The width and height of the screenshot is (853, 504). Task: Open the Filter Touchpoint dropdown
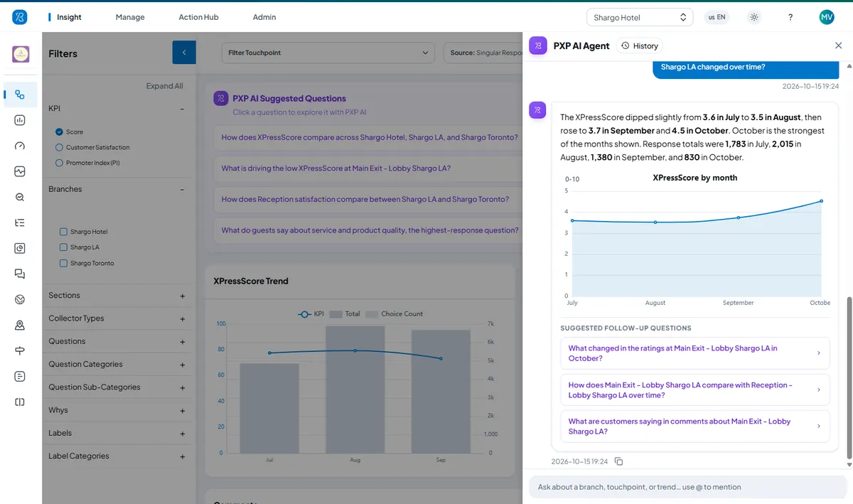328,53
